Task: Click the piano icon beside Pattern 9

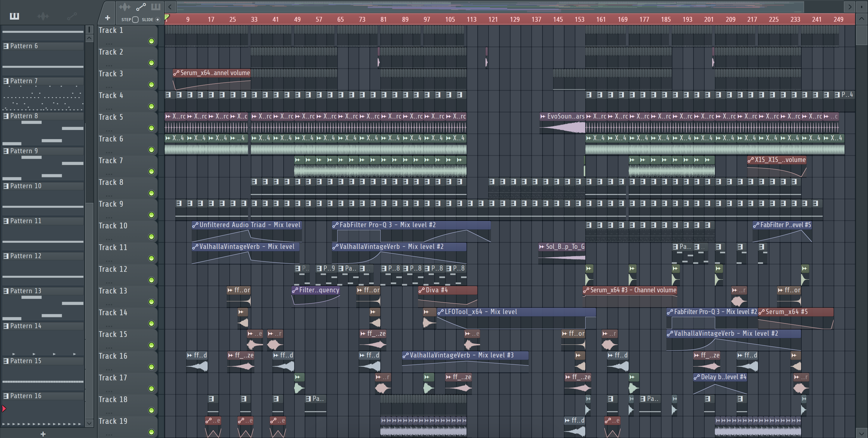Action: [6, 151]
